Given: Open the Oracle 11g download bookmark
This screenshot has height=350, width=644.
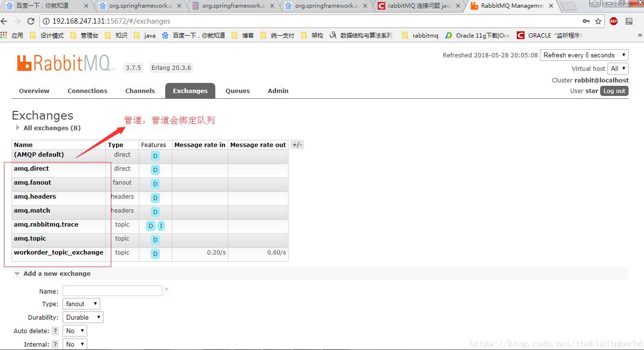Looking at the screenshot, I should tap(477, 35).
